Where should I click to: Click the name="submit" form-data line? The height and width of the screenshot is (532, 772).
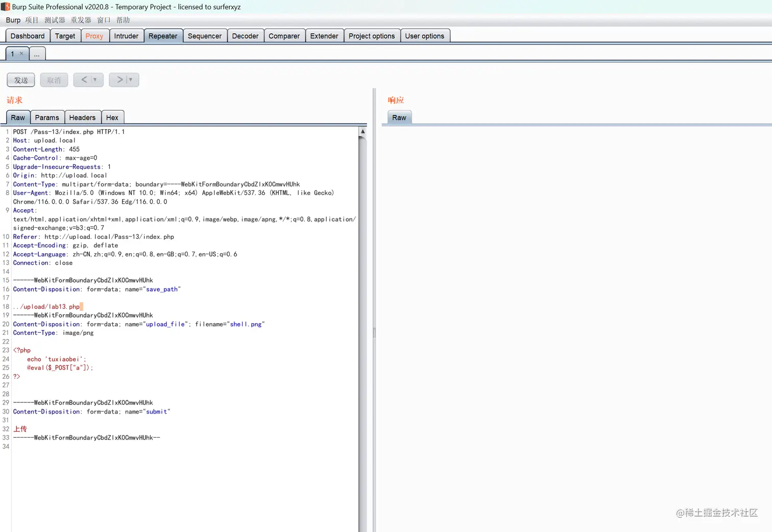click(91, 412)
